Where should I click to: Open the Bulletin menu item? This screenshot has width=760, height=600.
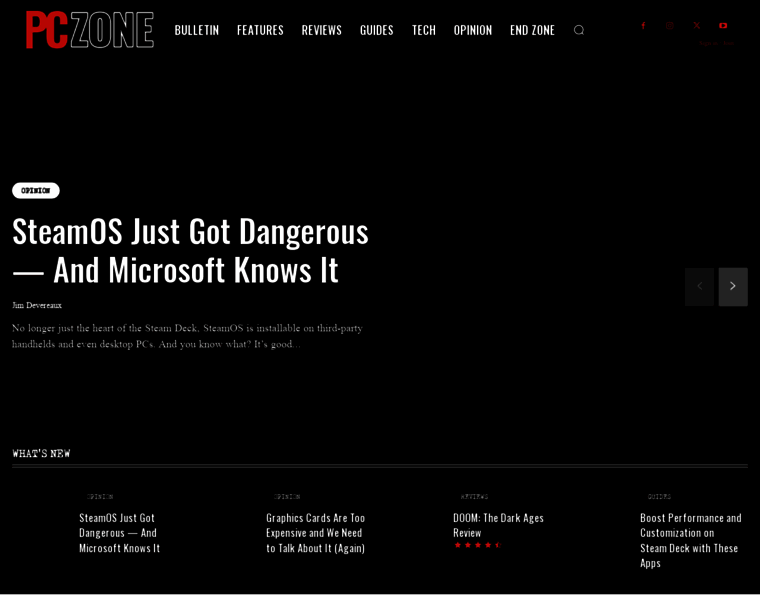click(x=196, y=30)
